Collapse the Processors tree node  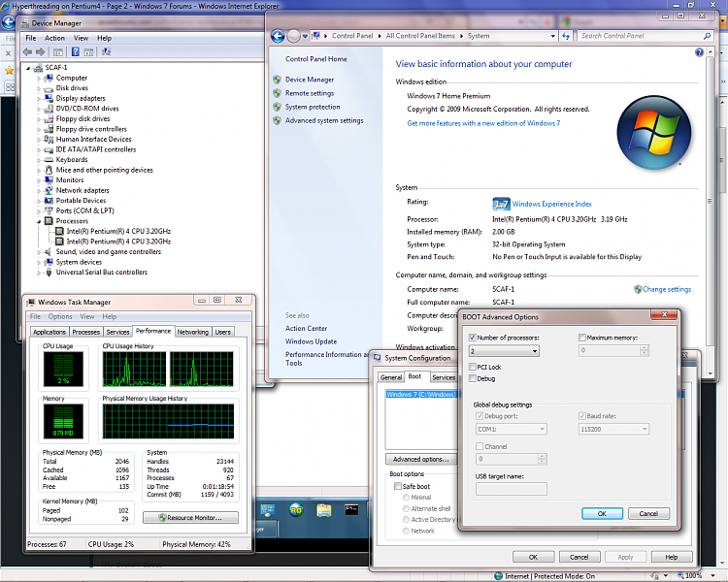[39, 221]
